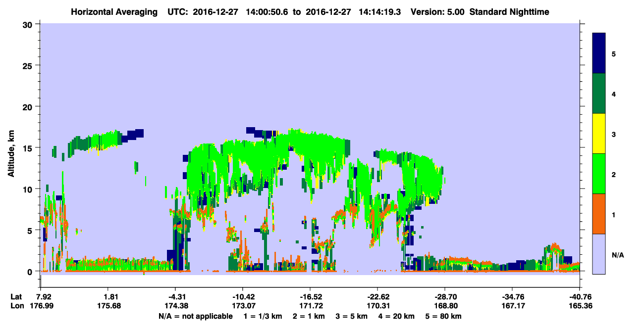This screenshot has height=330, width=644.
Task: Click the legend entry '5 = 80 km'
Action: [x=444, y=316]
